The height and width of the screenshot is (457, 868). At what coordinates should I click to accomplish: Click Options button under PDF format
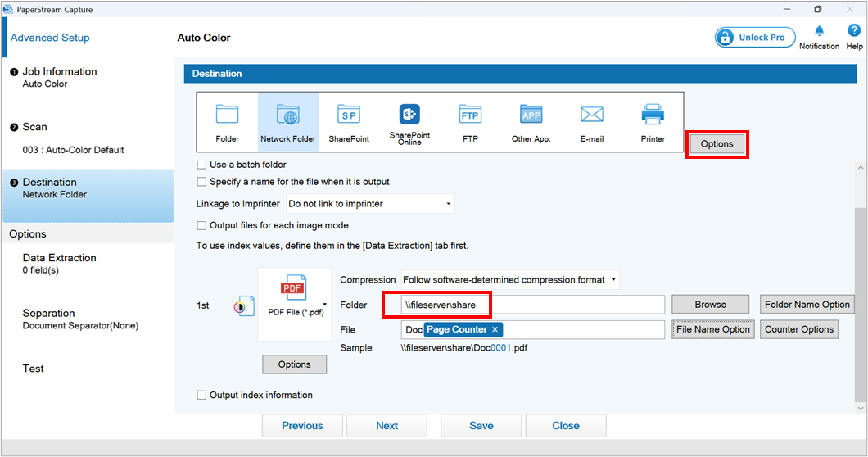click(x=295, y=364)
